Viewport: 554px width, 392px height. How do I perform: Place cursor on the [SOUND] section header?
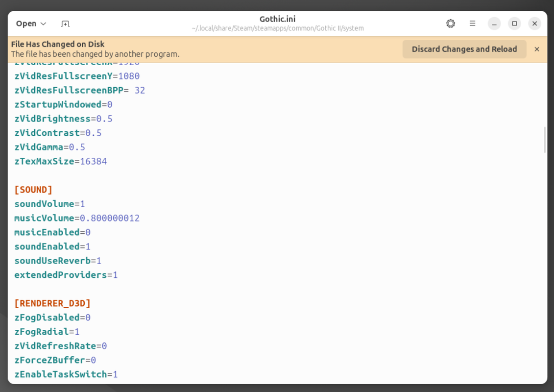point(33,190)
